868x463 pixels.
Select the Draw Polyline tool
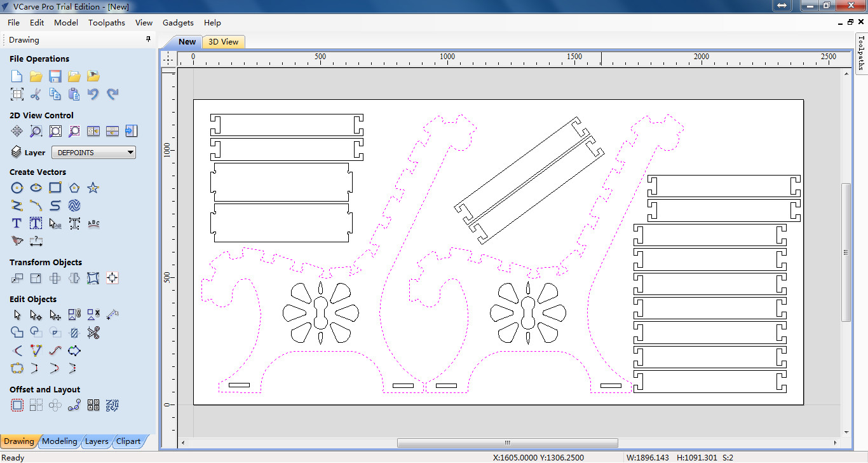[17, 205]
